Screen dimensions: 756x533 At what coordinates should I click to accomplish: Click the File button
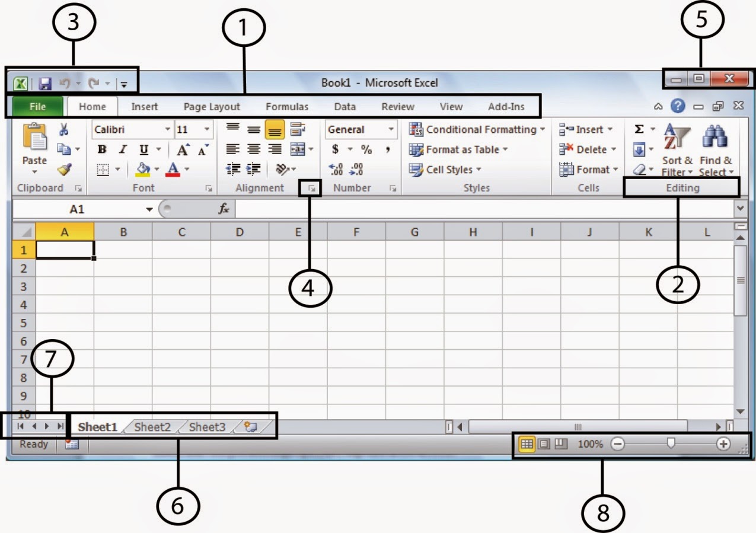(37, 107)
